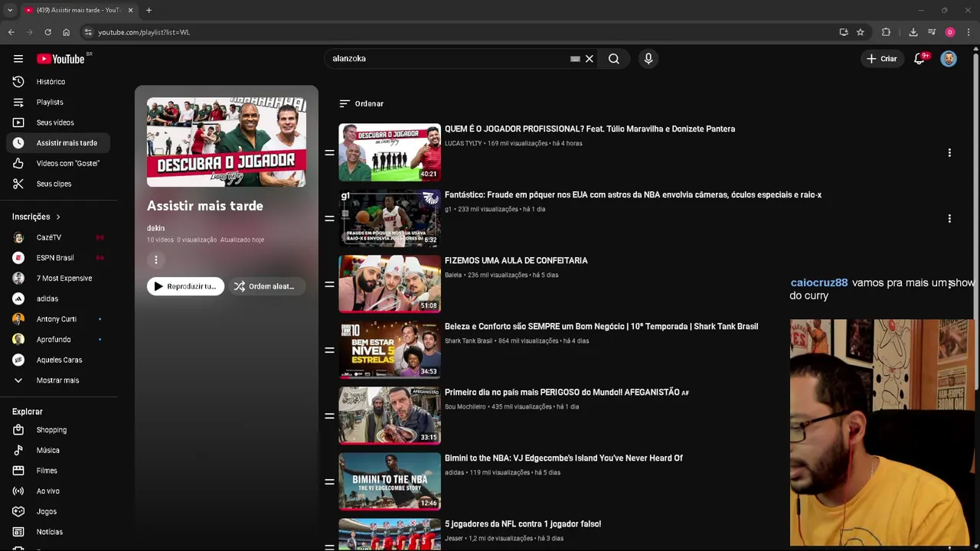Open Bimini to the NBA video
Image resolution: width=980 pixels, height=551 pixels.
point(563,458)
